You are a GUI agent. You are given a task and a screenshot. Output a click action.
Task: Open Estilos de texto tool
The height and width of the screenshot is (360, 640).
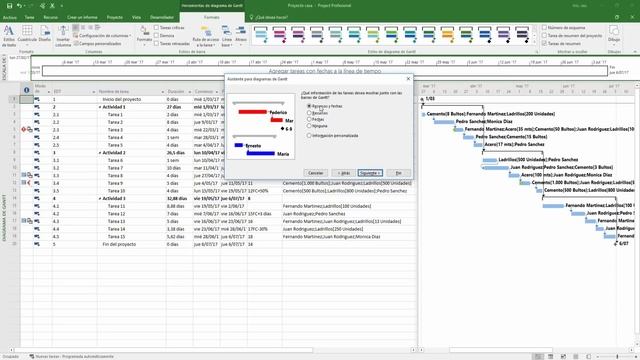pyautogui.click(x=9, y=36)
